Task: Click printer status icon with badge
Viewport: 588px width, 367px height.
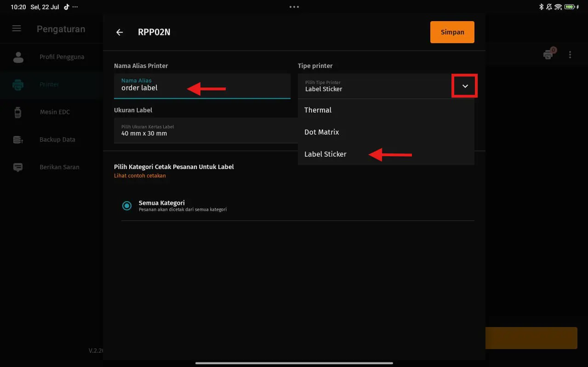Action: tap(548, 55)
